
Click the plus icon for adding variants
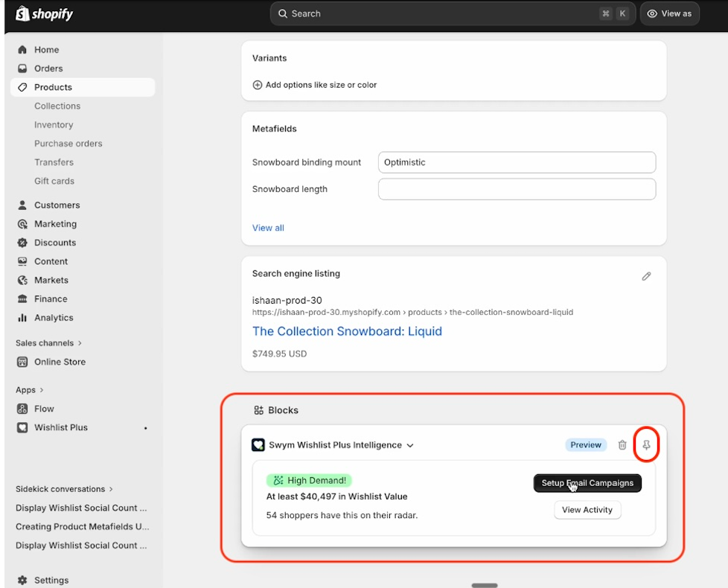[x=258, y=85]
